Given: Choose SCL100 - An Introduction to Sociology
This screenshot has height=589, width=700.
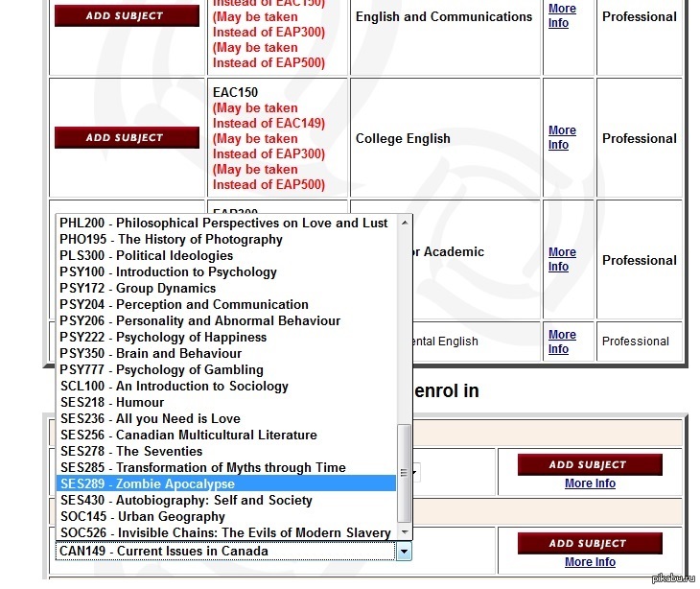Looking at the screenshot, I should pyautogui.click(x=174, y=386).
